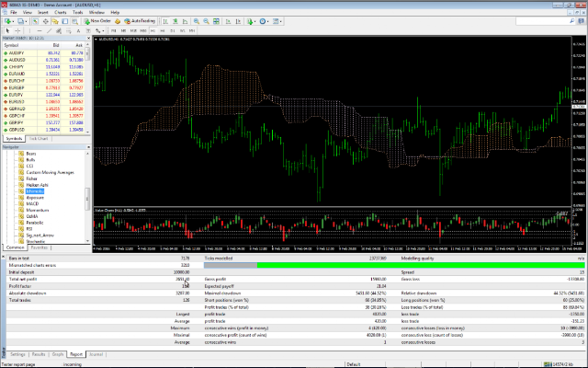Select the Crosshair tool
Screen dimensions: 588x368
pyautogui.click(x=17, y=30)
